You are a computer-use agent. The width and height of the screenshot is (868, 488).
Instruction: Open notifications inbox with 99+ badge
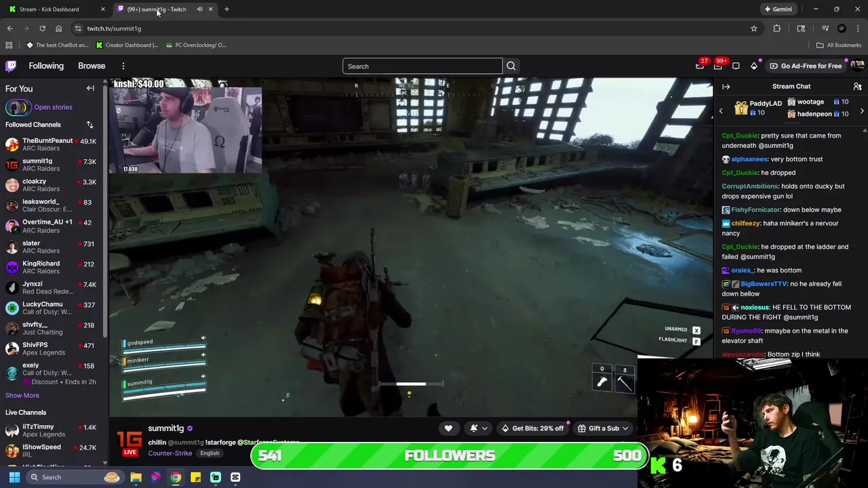[718, 66]
